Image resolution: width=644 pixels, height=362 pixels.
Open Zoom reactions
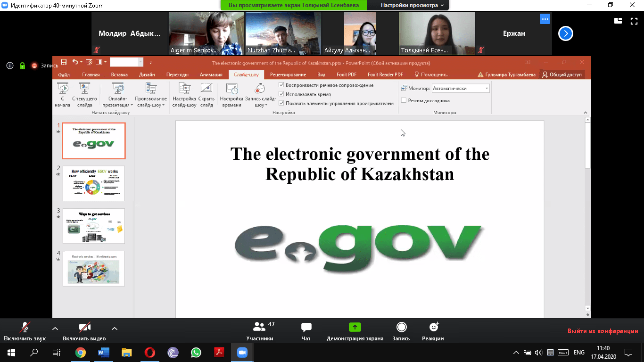[x=433, y=332]
